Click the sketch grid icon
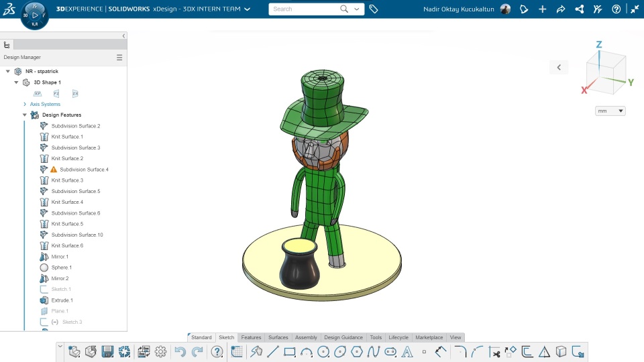 [x=237, y=352]
